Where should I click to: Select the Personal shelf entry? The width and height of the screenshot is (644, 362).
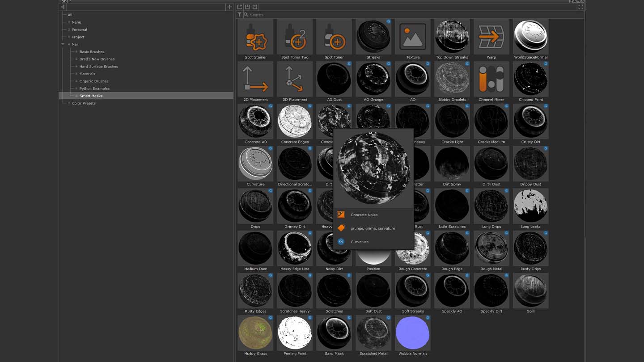point(79,29)
